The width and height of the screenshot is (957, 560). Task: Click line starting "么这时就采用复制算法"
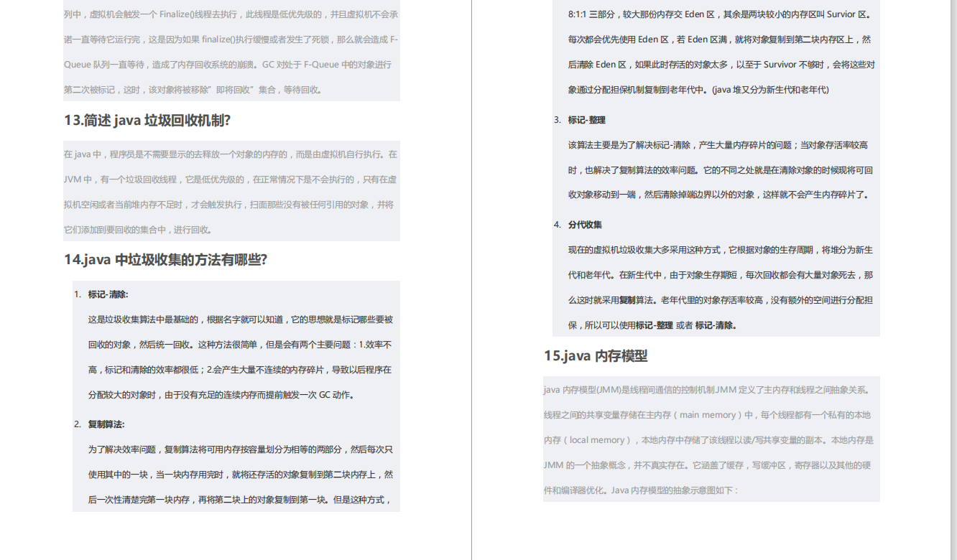(721, 300)
